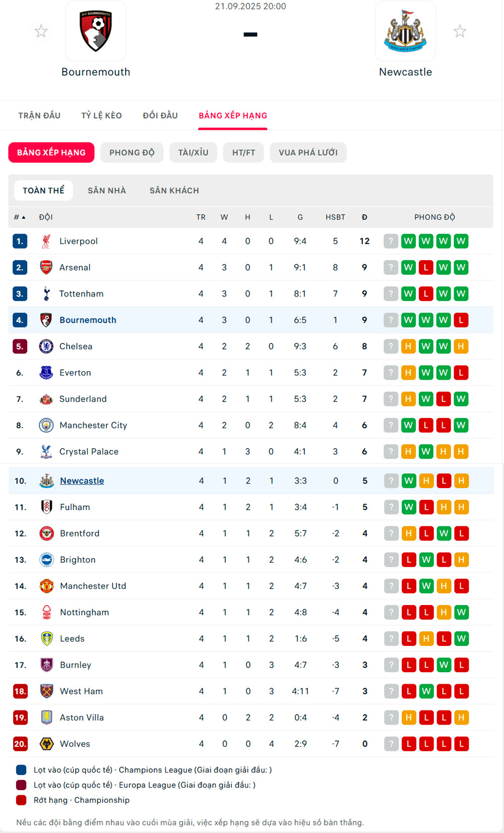Click the Wolves crest in the last row
Screen dimensions: 504x833
[x=46, y=743]
